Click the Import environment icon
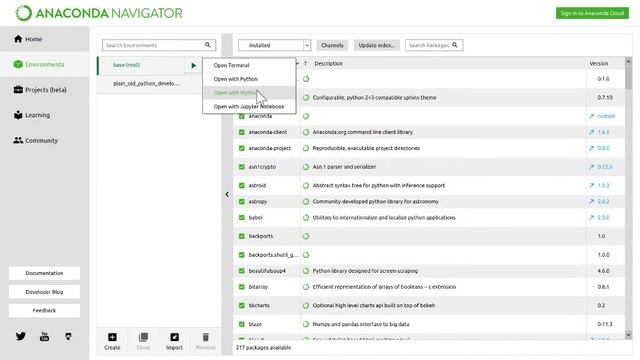 (x=174, y=337)
